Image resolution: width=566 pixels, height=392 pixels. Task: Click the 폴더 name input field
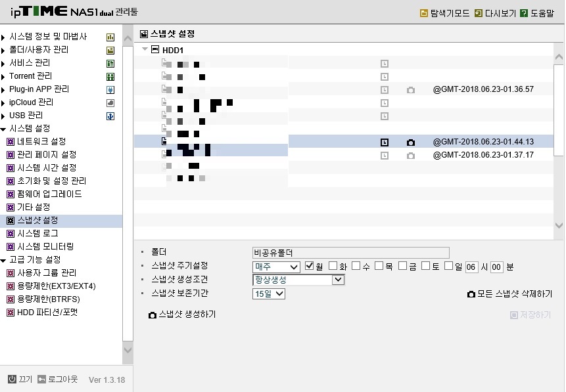(351, 252)
